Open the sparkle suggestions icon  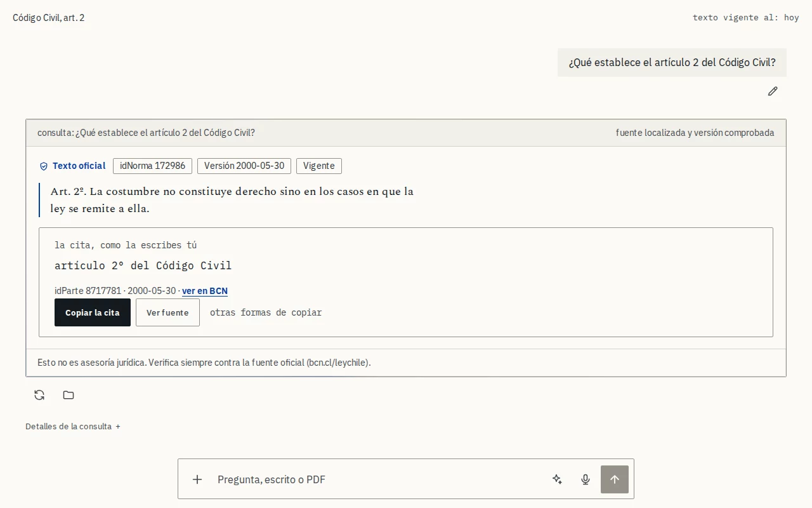558,479
